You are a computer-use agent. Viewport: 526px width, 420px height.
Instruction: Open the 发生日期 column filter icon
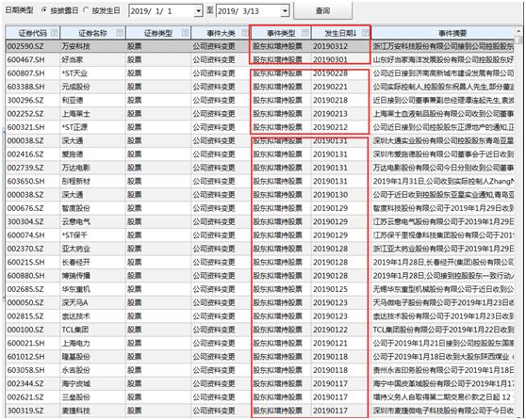click(x=366, y=33)
